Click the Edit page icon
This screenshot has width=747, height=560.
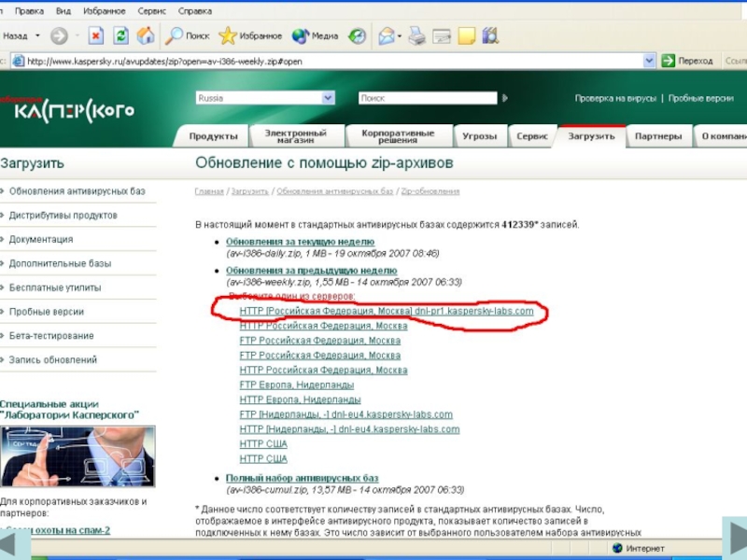[442, 36]
